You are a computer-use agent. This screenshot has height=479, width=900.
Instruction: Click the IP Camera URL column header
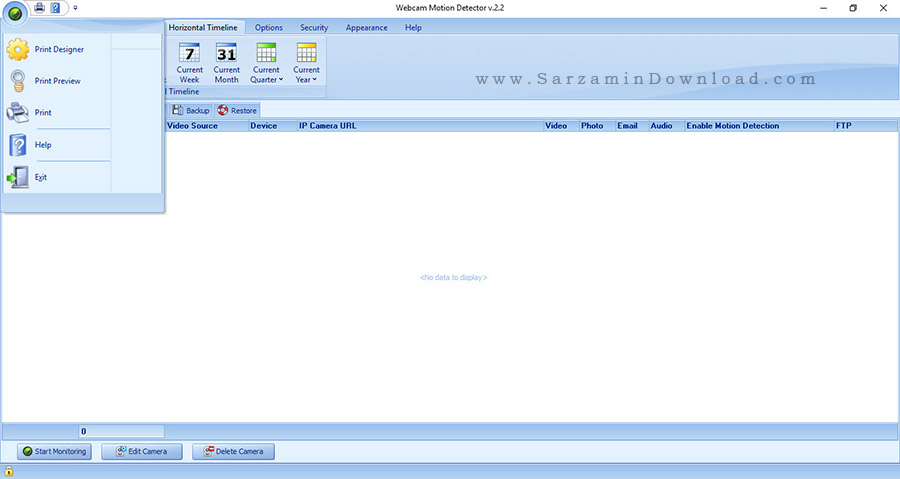click(420, 126)
